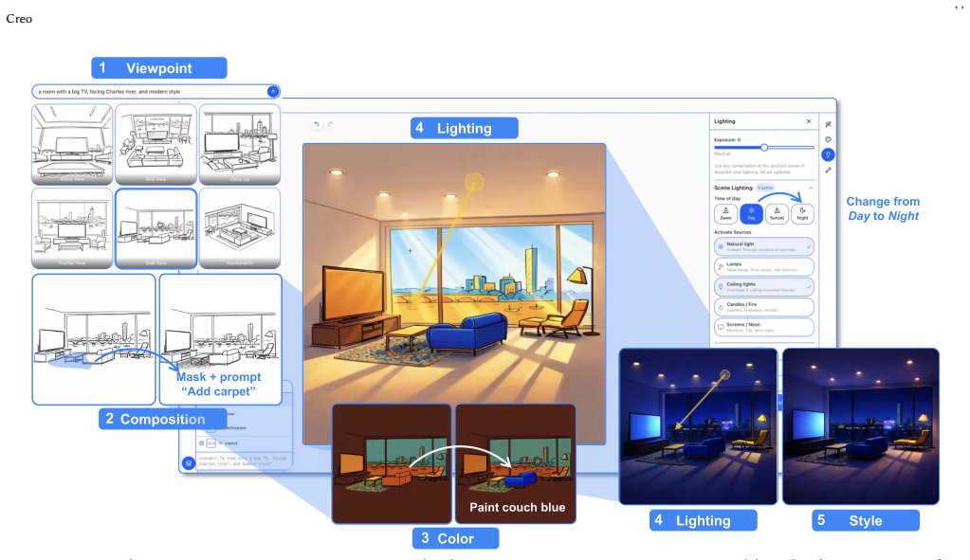Choose the Side View sketch
The width and height of the screenshot is (970, 560).
[x=156, y=228]
